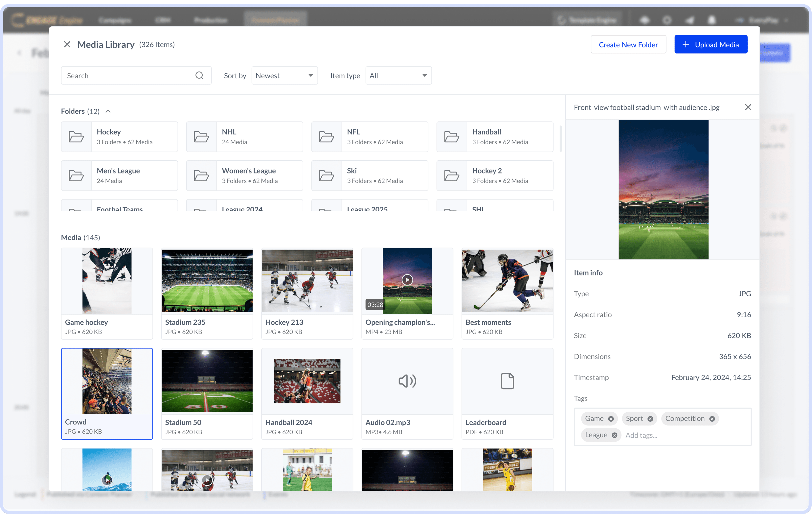Click the plus icon on Upload Media
Image resolution: width=812 pixels, height=524 pixels.
click(686, 45)
